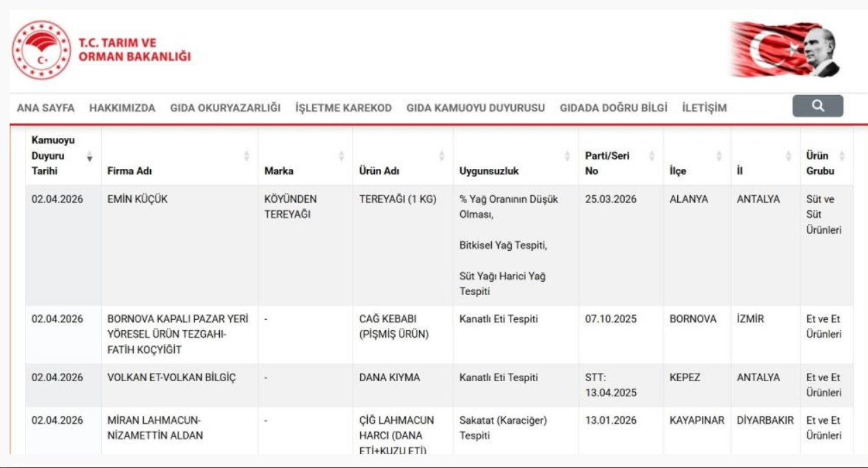Sort table by Firma Adı arrows
The width and height of the screenshot is (868, 468).
[247, 156]
